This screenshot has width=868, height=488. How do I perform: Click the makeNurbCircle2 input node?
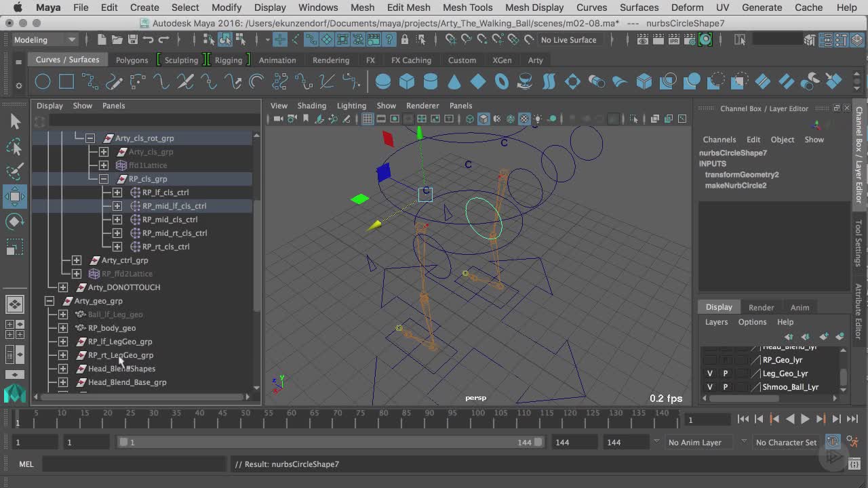click(735, 185)
